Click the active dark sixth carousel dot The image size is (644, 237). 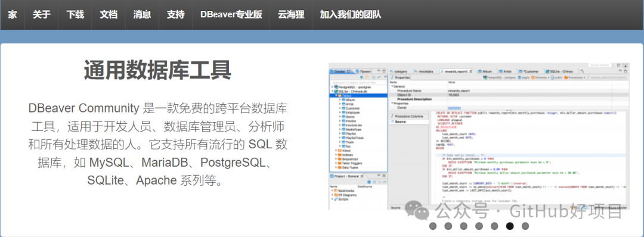pyautogui.click(x=510, y=226)
